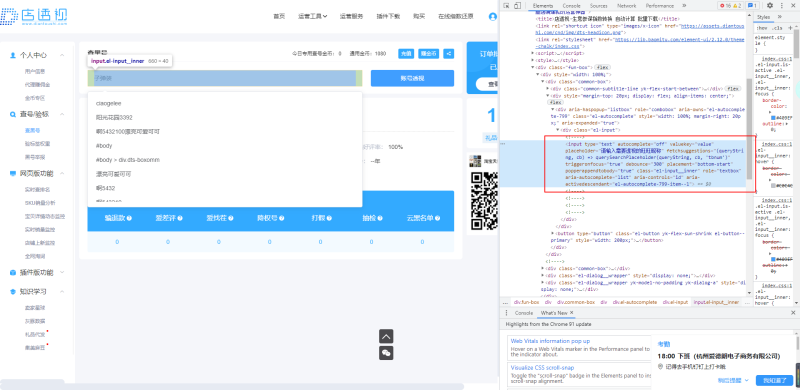Click the WeChat floating button

[x=386, y=353]
